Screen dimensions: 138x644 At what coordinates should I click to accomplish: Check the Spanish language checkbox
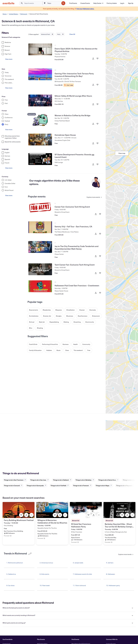3,159
